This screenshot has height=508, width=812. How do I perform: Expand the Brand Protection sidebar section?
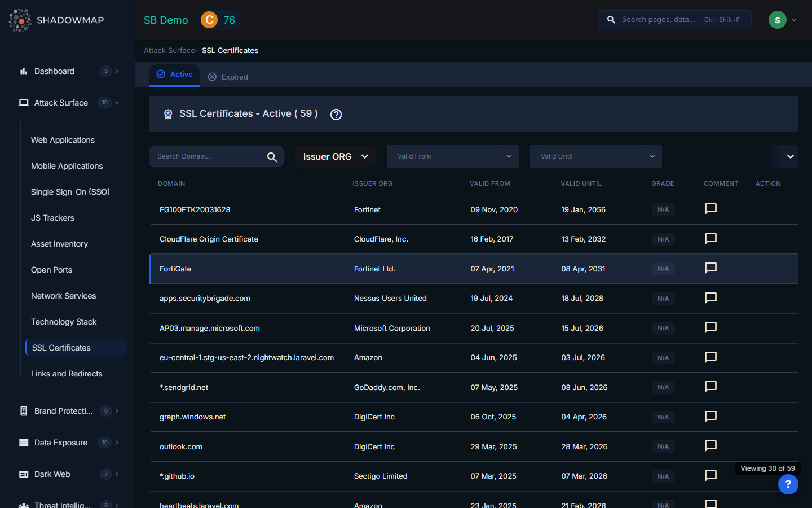tap(63, 411)
